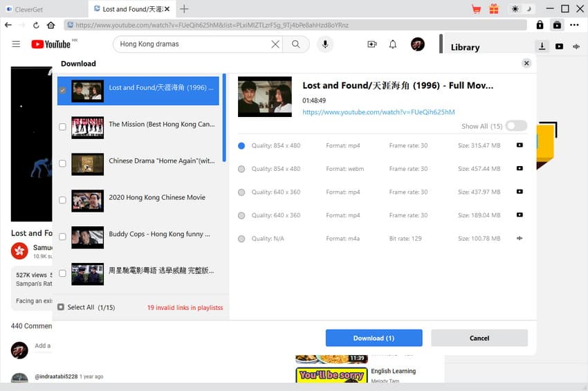Open YouTube create video icon
The image size is (588, 391).
pos(372,44)
